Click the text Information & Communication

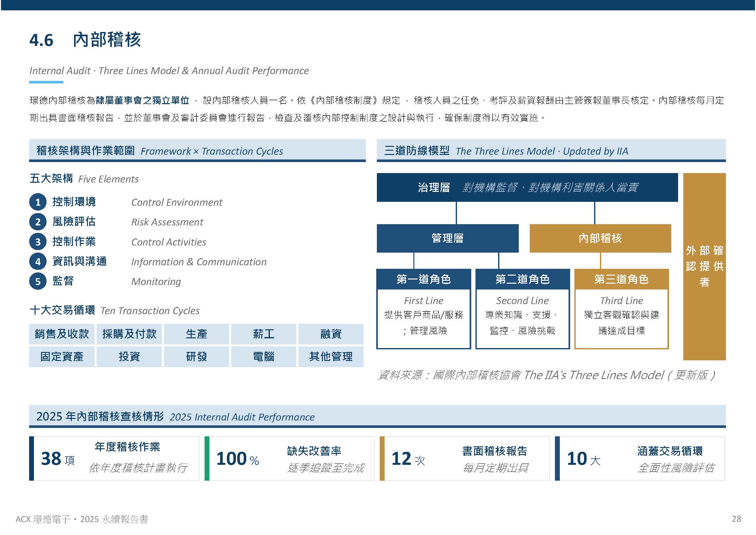[199, 262]
